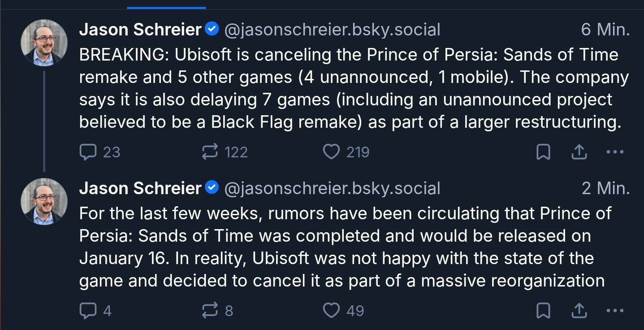Open Jason Schreier avatar on first post
The width and height of the screenshot is (644, 330).
[x=44, y=43]
